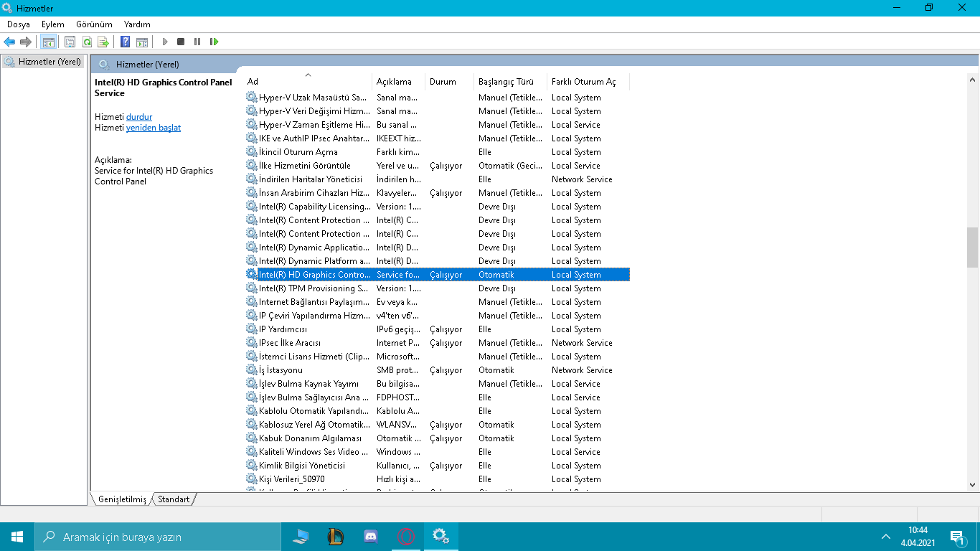Open the notification center icon
This screenshot has width=980, height=551.
(x=957, y=537)
